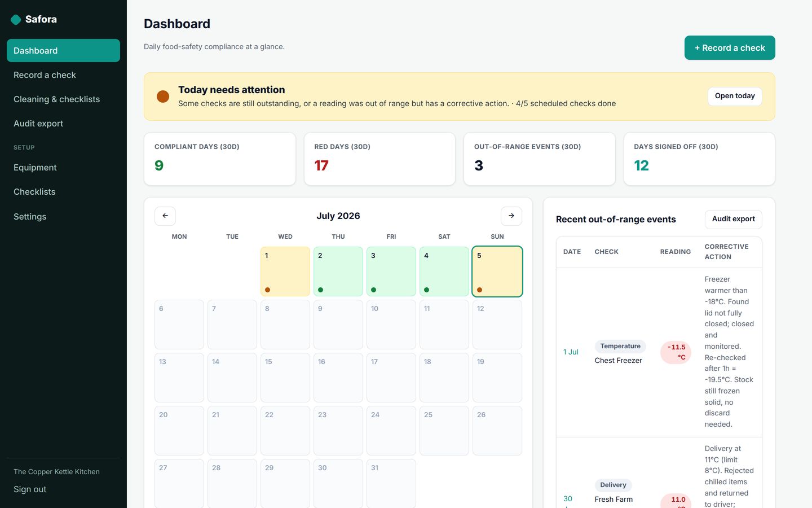Go to next month arrow
The width and height of the screenshot is (812, 508).
(511, 216)
